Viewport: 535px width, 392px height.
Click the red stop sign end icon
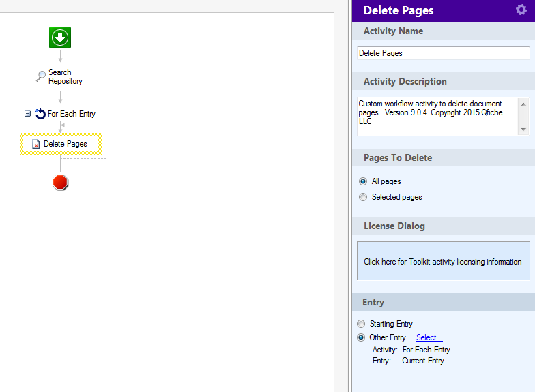click(60, 183)
